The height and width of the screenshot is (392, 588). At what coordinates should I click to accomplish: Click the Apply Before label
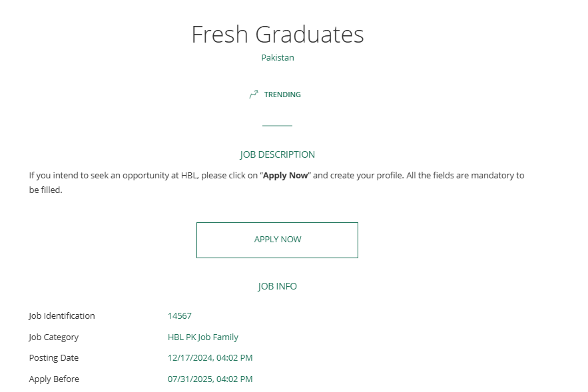click(54, 379)
